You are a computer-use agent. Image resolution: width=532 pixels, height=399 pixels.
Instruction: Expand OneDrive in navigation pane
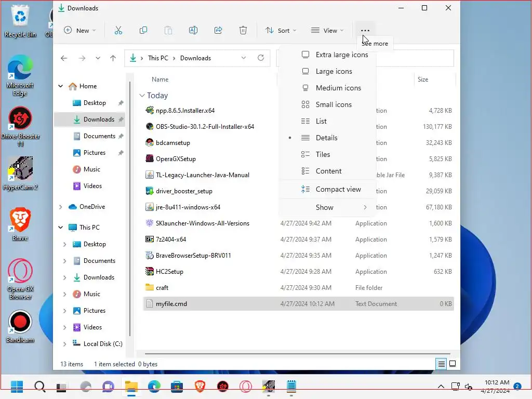tap(60, 207)
